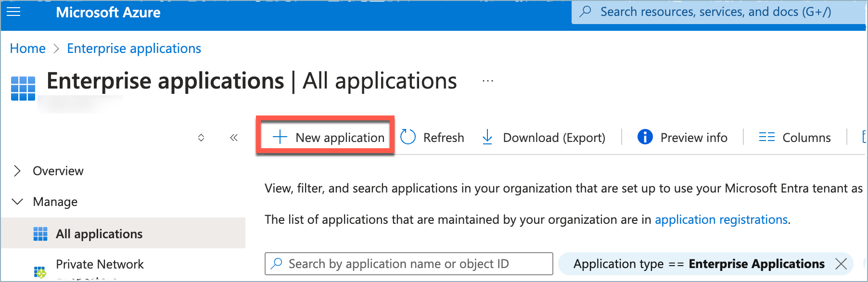This screenshot has width=868, height=282.
Task: Open the application registrations link
Action: tap(721, 219)
